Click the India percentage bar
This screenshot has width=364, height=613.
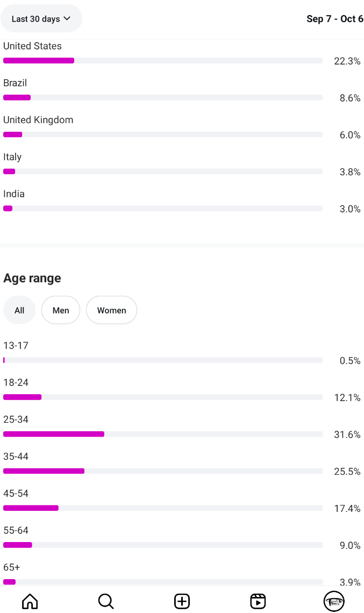[x=162, y=209]
